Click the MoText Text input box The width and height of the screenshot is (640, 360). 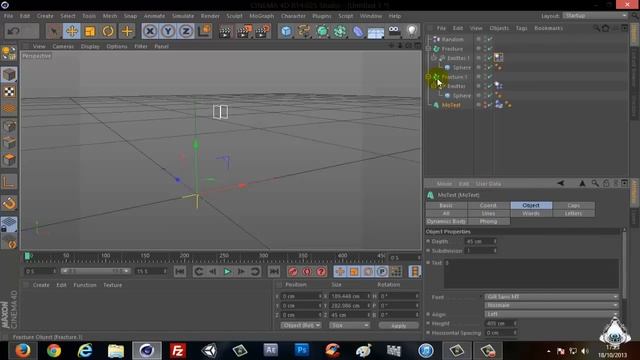pyautogui.click(x=531, y=274)
